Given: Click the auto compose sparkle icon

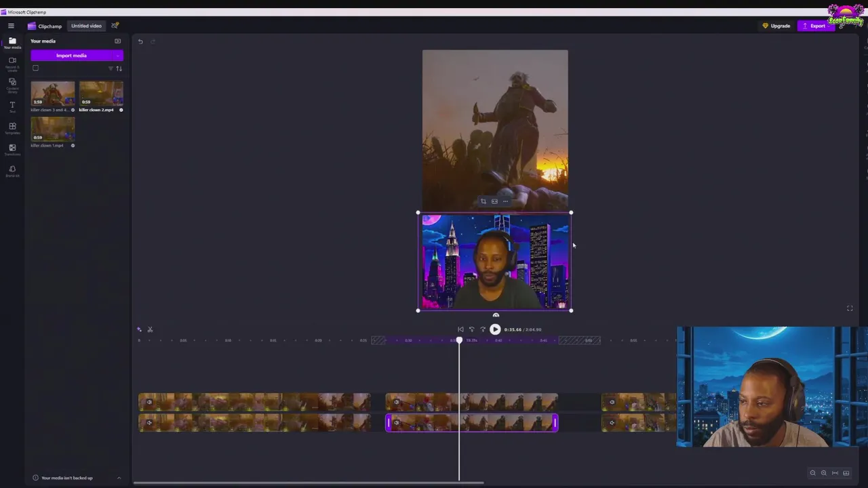Looking at the screenshot, I should pos(140,329).
